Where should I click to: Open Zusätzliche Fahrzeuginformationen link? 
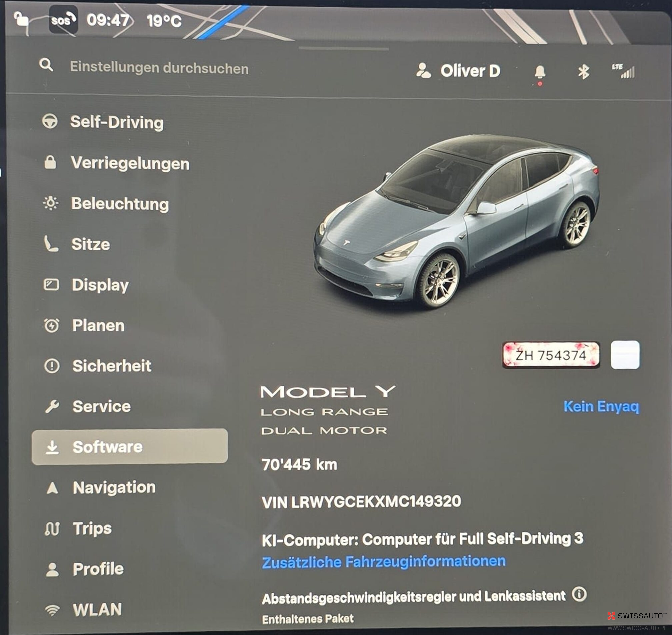[x=384, y=562]
